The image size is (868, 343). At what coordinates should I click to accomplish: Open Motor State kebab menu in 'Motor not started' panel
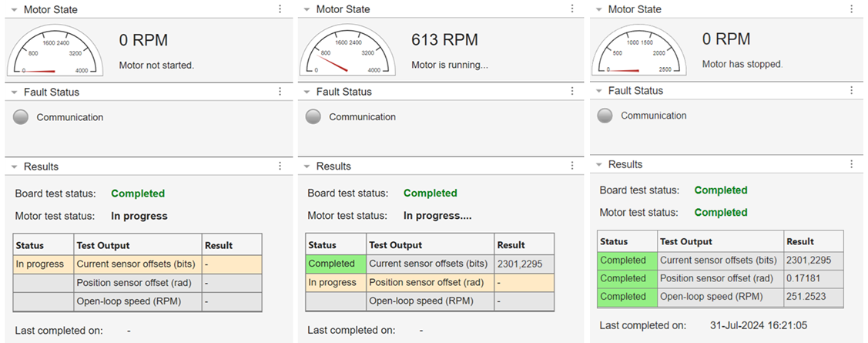(280, 9)
